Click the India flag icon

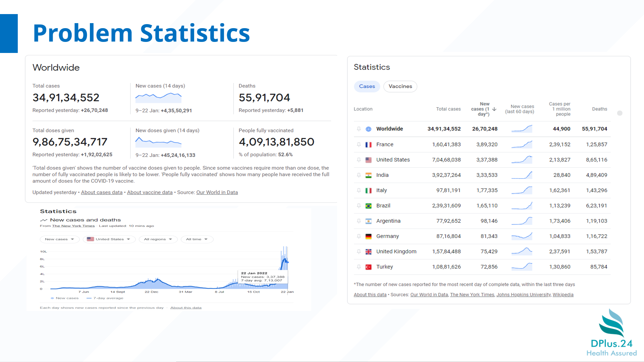pos(368,175)
